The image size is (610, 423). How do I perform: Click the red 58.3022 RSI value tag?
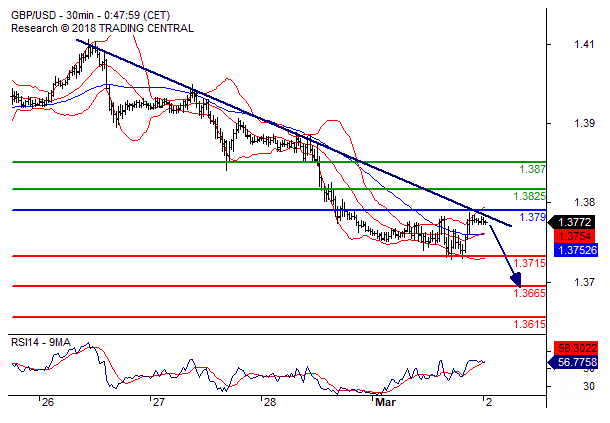(x=575, y=348)
